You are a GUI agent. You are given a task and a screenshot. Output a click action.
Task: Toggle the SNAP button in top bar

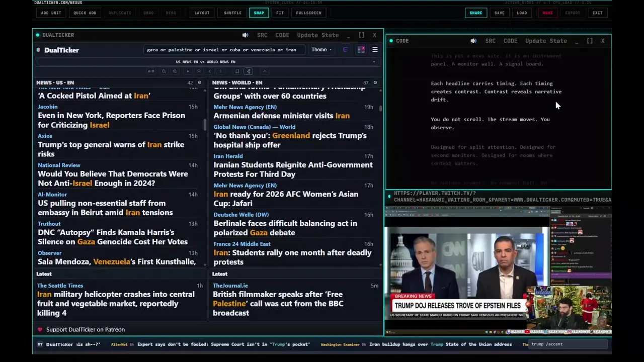tap(259, 13)
